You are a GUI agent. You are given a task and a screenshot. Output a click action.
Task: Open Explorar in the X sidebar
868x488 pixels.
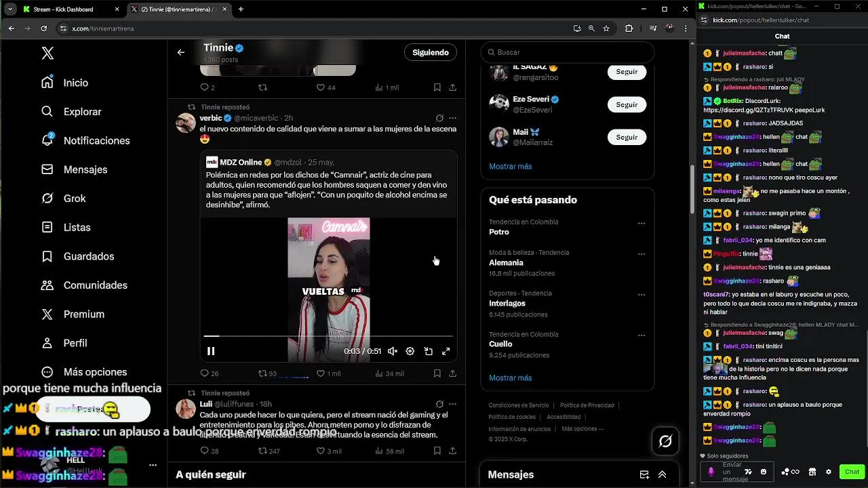click(x=71, y=112)
